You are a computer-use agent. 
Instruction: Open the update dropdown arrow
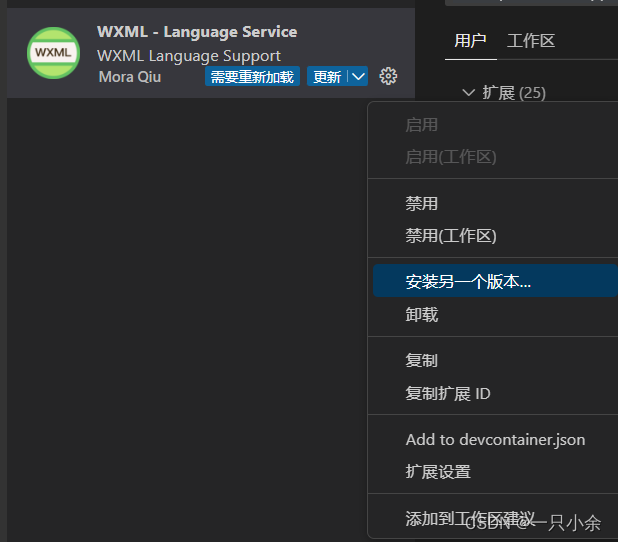tap(358, 76)
